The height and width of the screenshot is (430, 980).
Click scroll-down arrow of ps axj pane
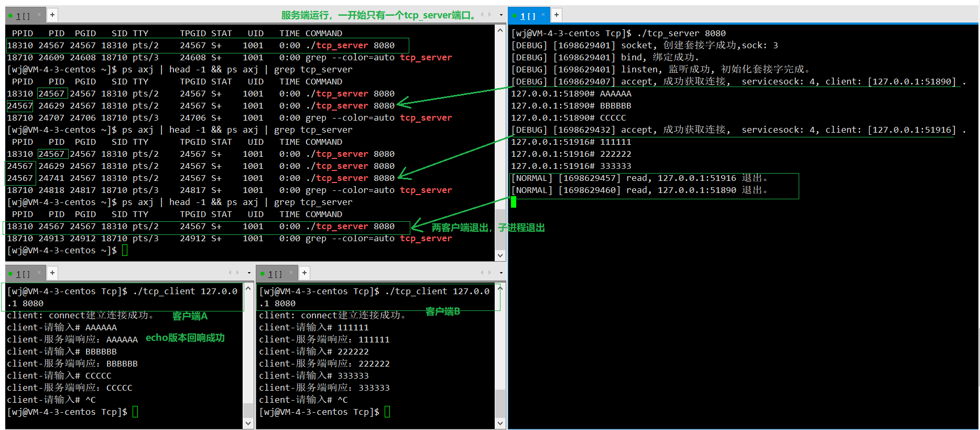click(500, 255)
